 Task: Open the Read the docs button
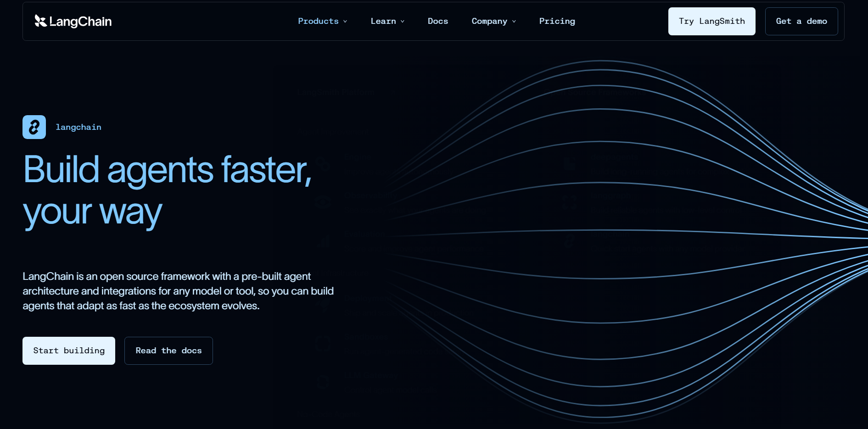pos(168,351)
